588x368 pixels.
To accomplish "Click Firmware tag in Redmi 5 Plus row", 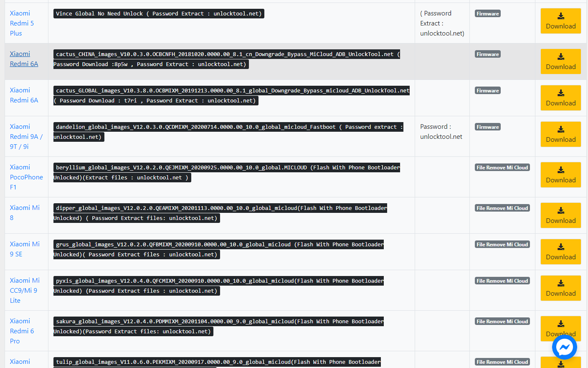I will (487, 14).
